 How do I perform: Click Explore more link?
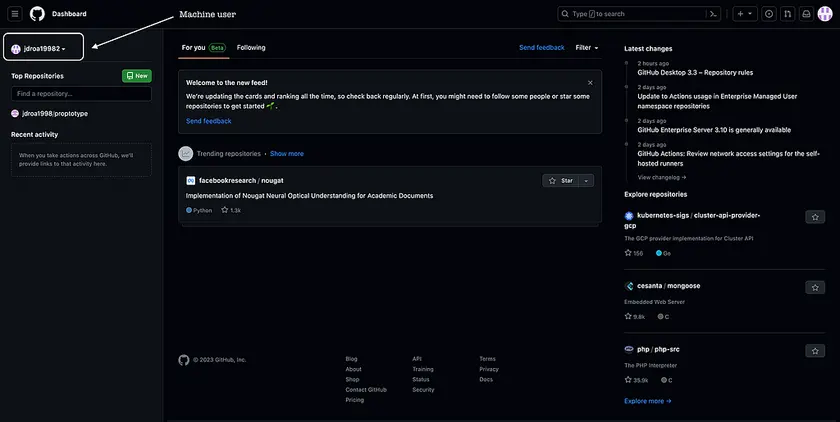(648, 401)
